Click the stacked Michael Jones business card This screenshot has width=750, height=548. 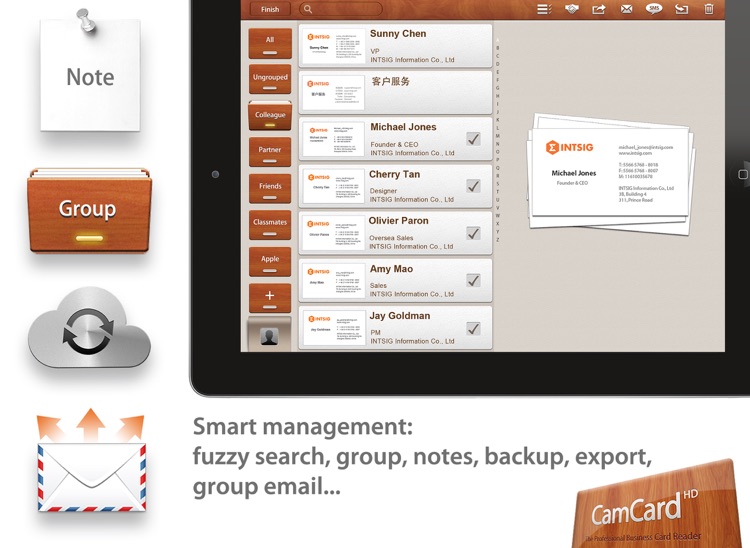(610, 174)
